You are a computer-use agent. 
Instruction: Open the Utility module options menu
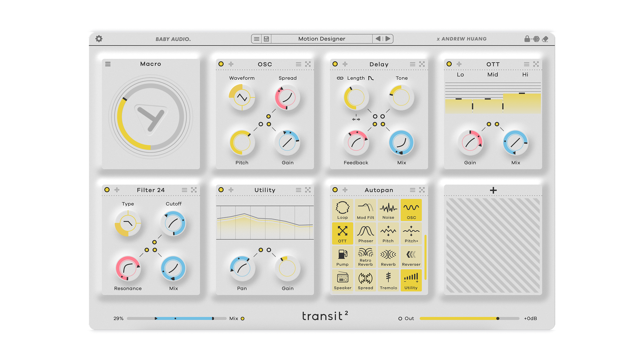coord(299,190)
